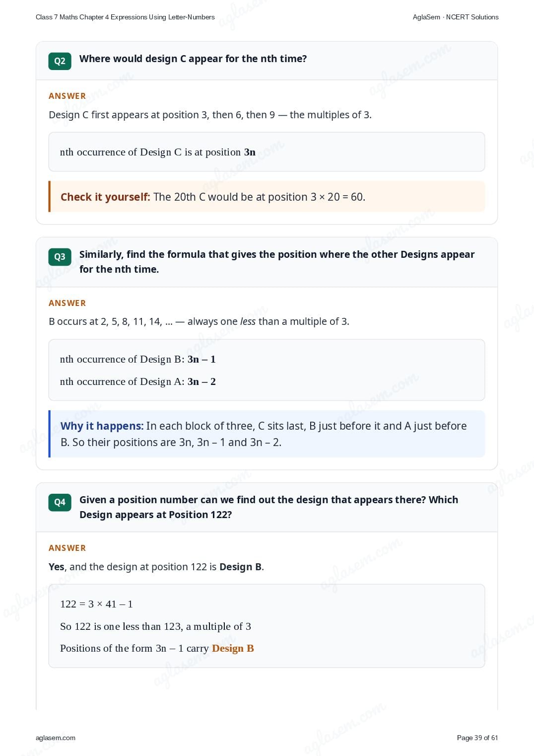Click the Page 39 of 61 indicator
Viewport: 534px width, 756px height.
pyautogui.click(x=477, y=738)
